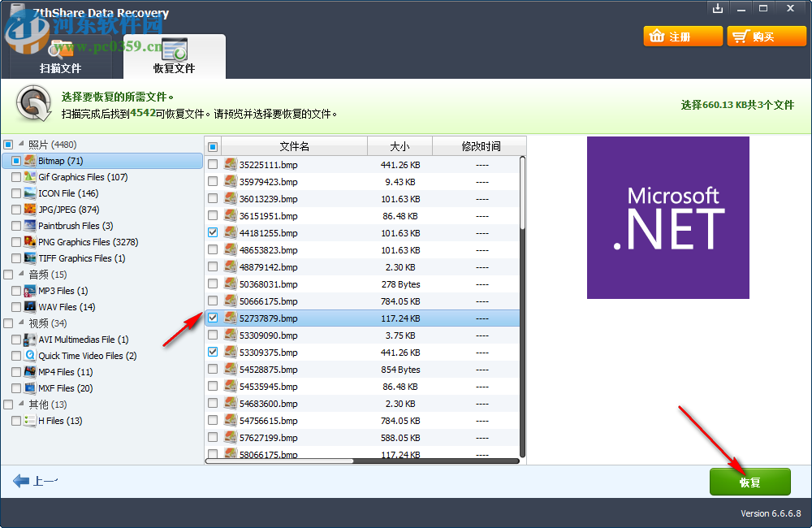
Task: Select the Bitmap file type icon
Action: click(28, 161)
